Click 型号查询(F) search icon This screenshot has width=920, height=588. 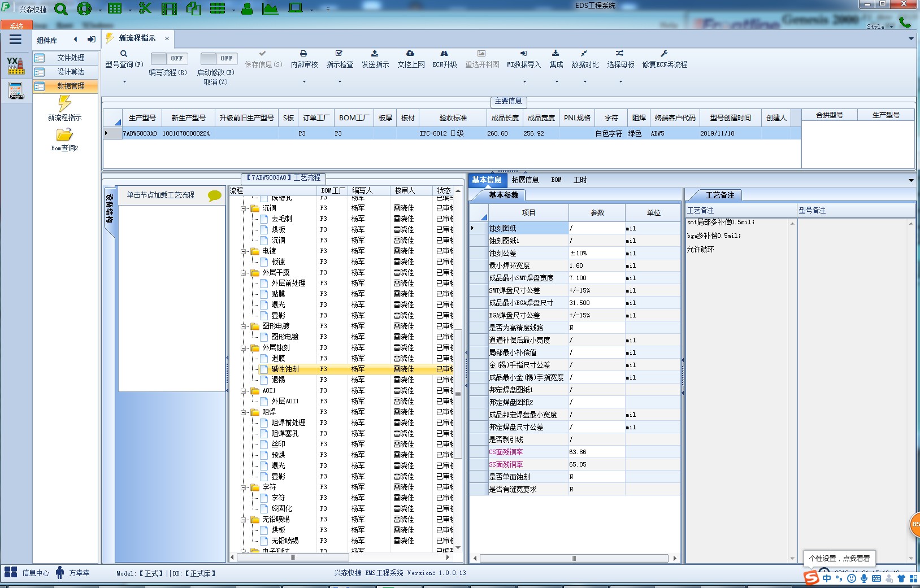[124, 54]
